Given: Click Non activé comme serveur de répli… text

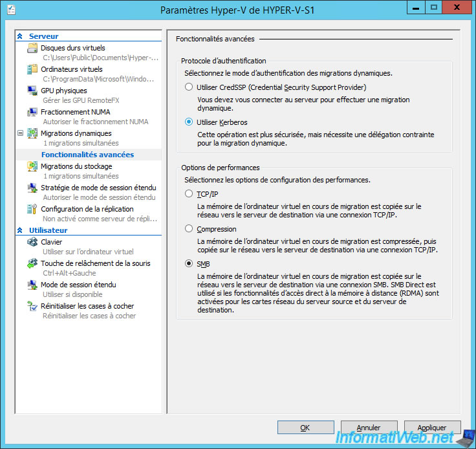Looking at the screenshot, I should [x=100, y=219].
